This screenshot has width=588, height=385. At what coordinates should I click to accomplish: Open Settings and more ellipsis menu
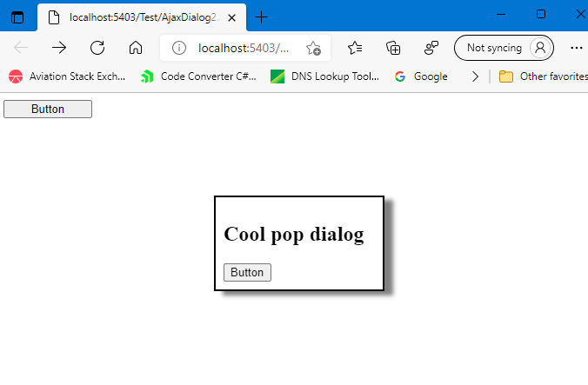click(577, 48)
